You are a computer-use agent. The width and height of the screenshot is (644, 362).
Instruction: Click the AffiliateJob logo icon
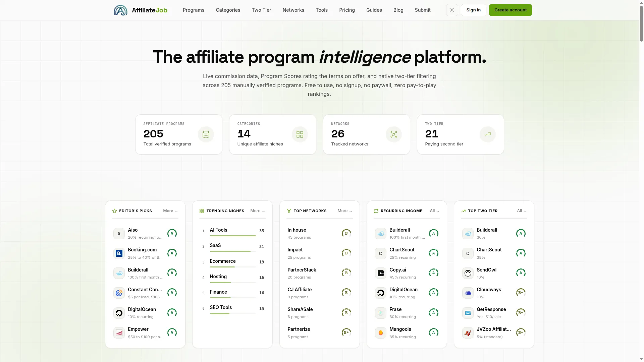120,10
